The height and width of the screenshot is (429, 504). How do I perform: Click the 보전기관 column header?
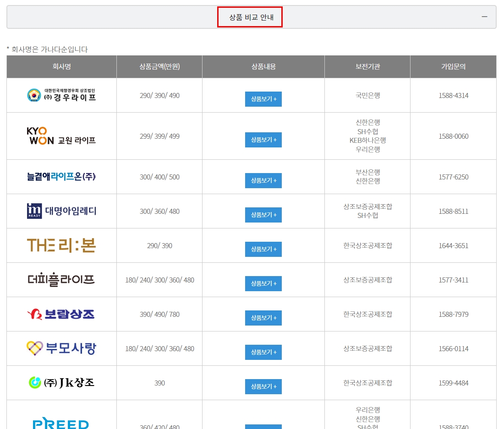click(x=367, y=66)
